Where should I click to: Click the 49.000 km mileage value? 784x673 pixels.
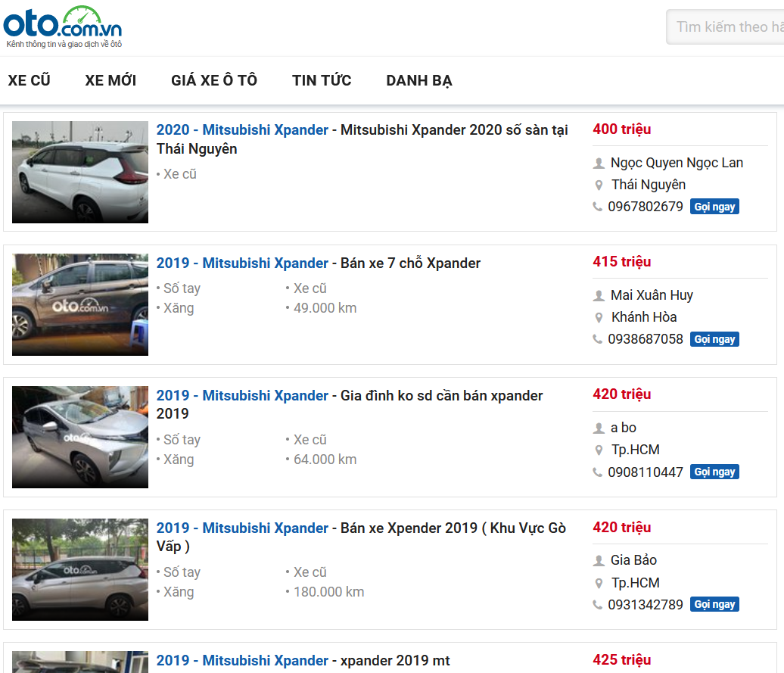click(325, 308)
